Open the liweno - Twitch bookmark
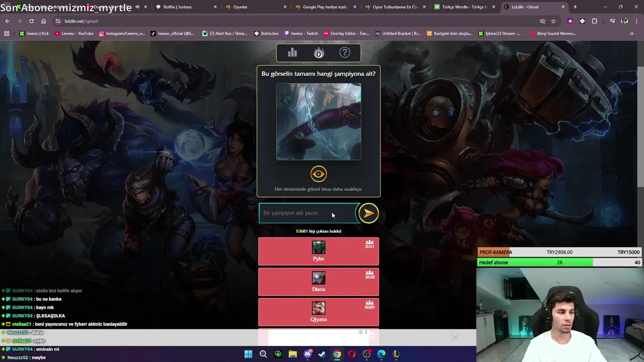Screen dimensions: 644x362 pyautogui.click(x=301, y=34)
